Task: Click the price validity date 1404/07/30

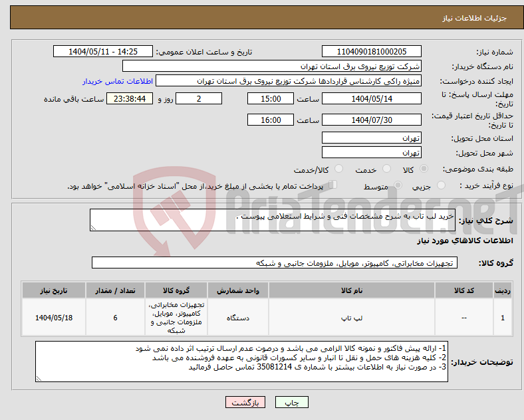Action: point(371,120)
